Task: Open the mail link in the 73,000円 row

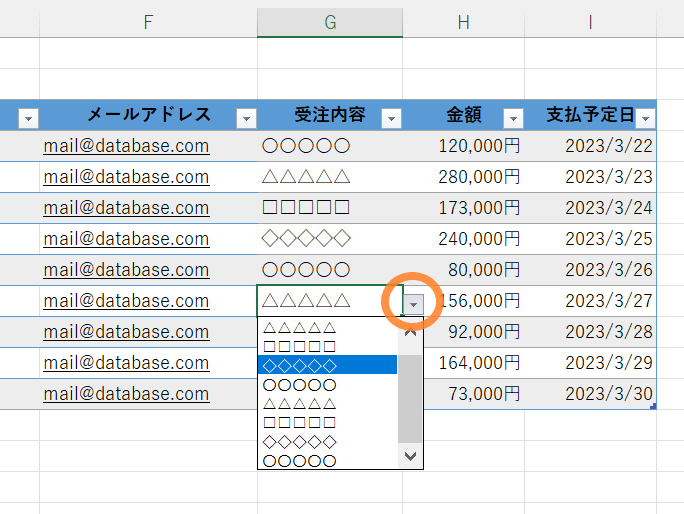Action: coord(126,394)
